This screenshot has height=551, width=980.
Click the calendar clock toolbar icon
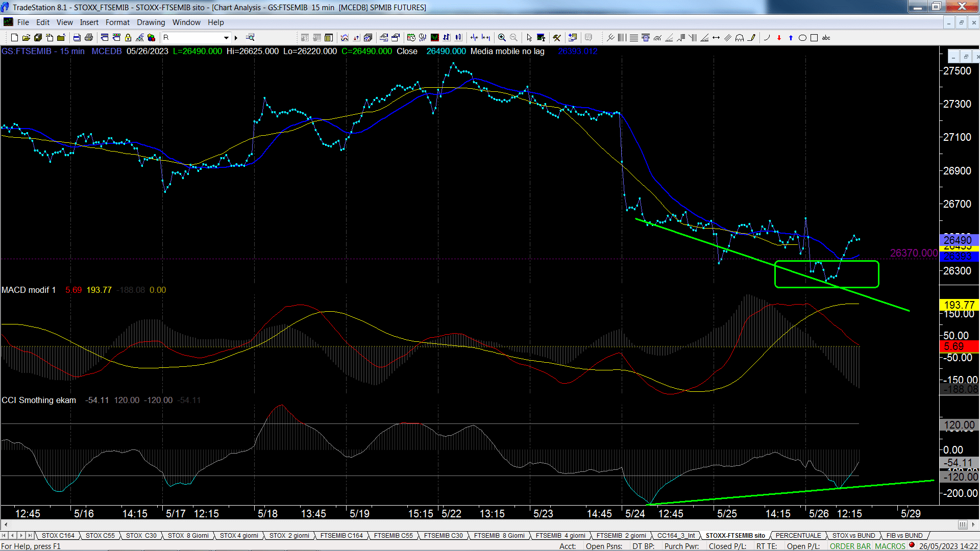tap(411, 38)
